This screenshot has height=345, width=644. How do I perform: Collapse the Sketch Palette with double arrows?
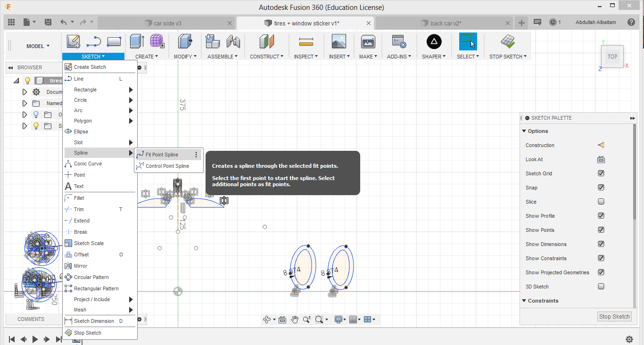pyautogui.click(x=632, y=118)
